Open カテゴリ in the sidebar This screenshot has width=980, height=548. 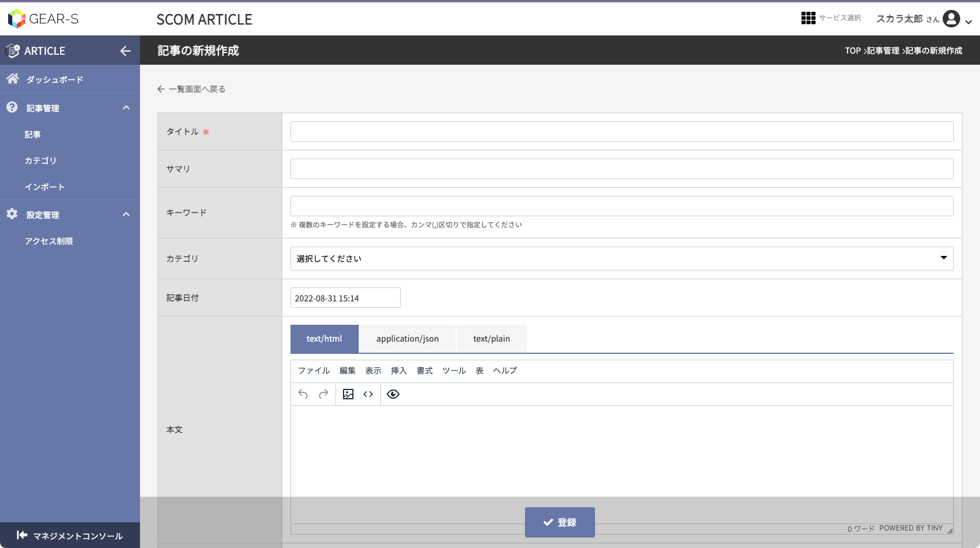click(x=41, y=161)
